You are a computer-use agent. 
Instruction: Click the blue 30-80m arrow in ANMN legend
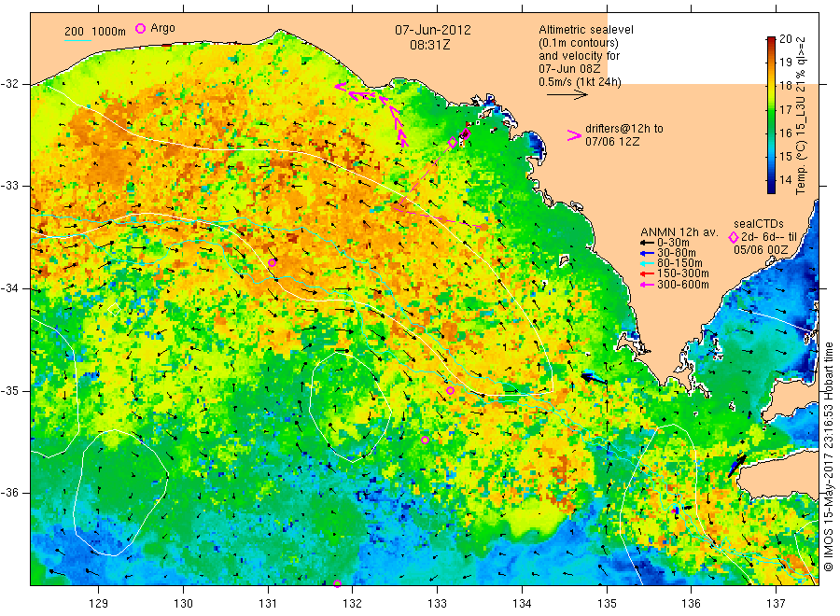pos(647,253)
